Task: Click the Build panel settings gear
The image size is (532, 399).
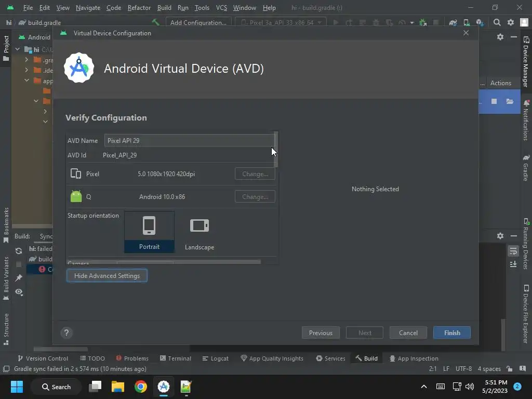Action: [500, 236]
